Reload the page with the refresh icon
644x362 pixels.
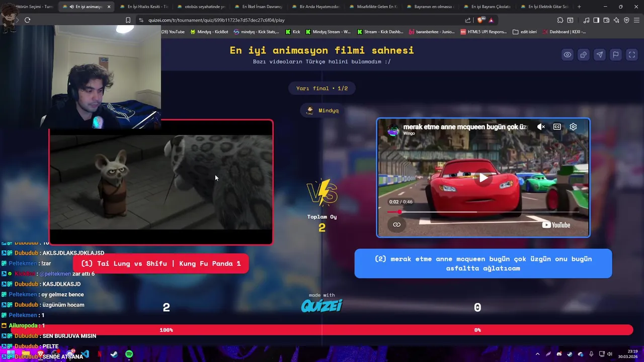[28, 20]
